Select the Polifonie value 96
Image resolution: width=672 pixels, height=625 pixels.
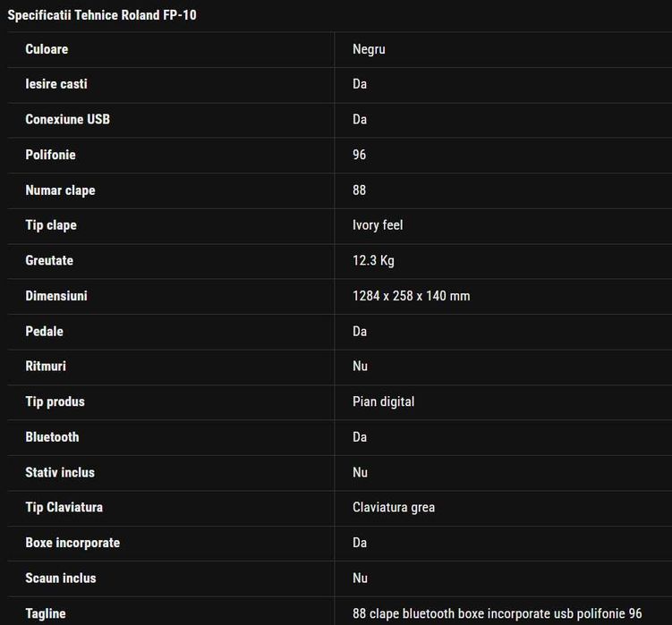coord(359,155)
